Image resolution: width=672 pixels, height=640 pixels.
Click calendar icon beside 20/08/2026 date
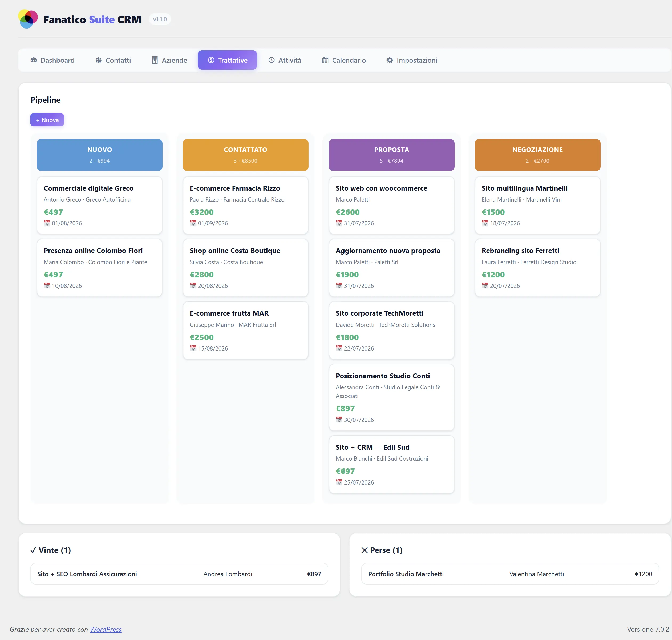point(193,285)
